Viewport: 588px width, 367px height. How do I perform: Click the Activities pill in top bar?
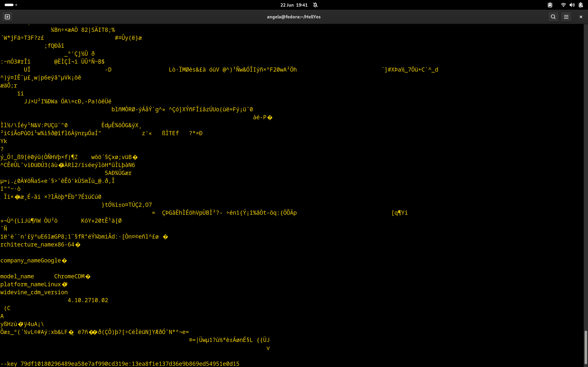pyautogui.click(x=9, y=5)
